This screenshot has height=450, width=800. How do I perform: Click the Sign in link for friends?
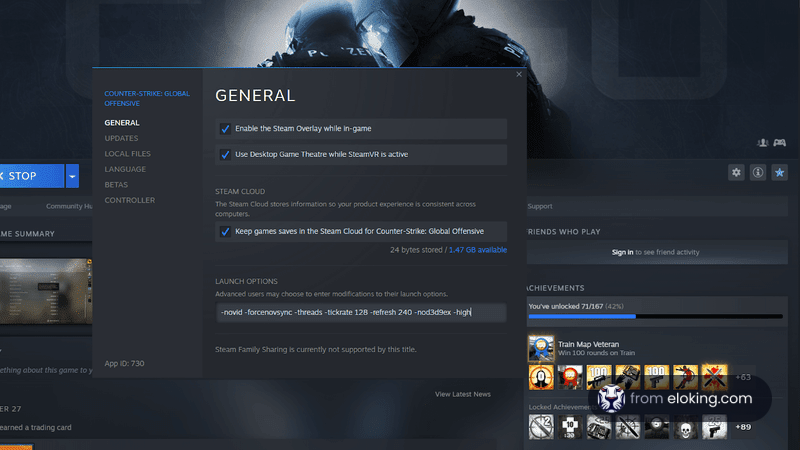coord(622,252)
